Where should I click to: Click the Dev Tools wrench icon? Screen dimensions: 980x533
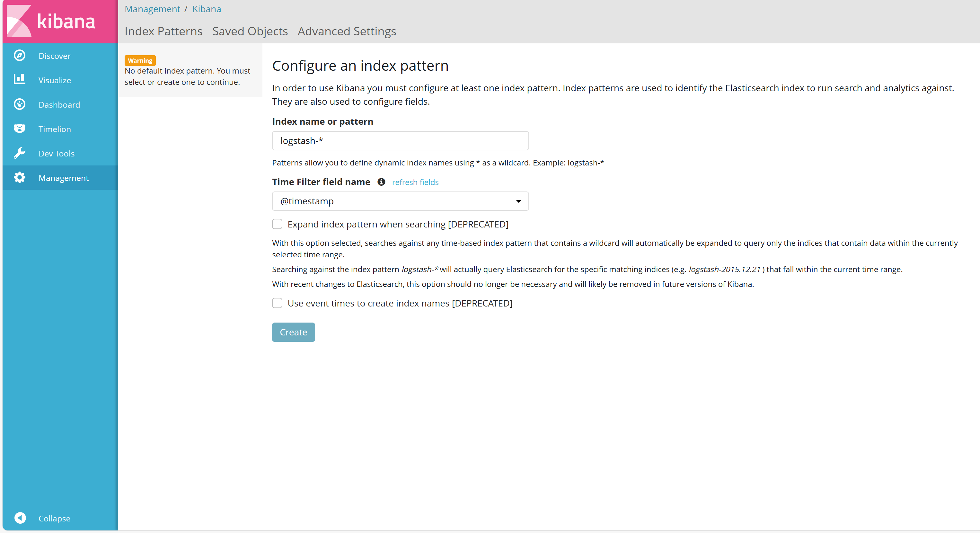pyautogui.click(x=19, y=153)
